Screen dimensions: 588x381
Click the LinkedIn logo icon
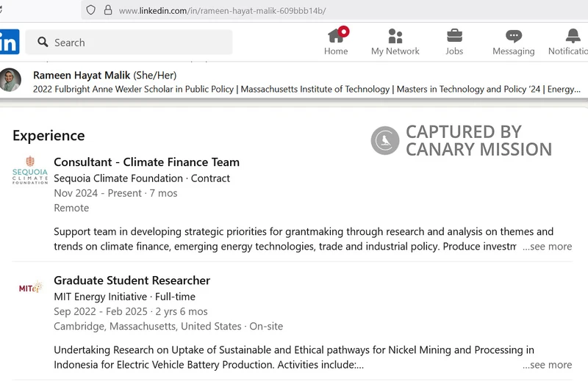point(9,42)
